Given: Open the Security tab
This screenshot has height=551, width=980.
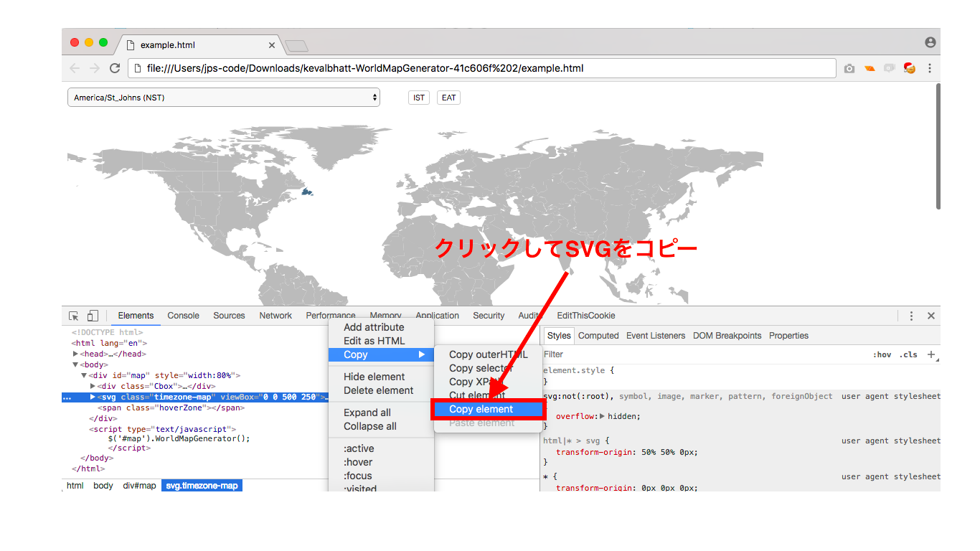Looking at the screenshot, I should point(489,316).
